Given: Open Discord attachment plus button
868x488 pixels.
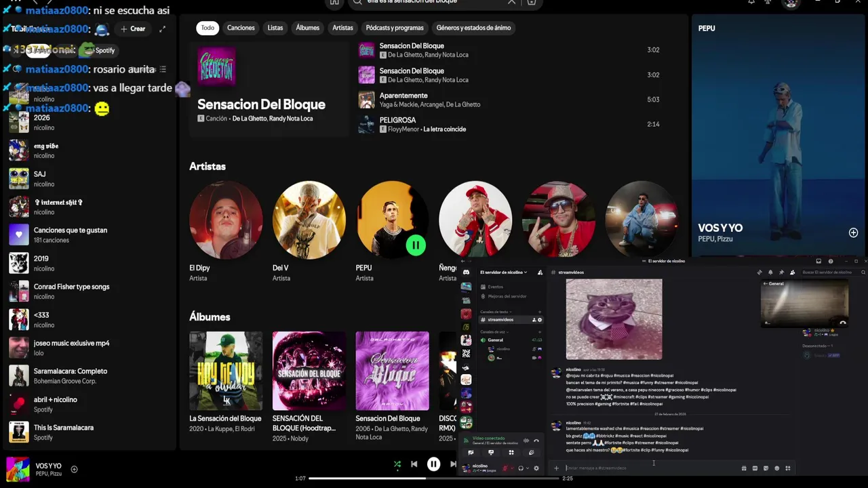Looking at the screenshot, I should coord(556,468).
